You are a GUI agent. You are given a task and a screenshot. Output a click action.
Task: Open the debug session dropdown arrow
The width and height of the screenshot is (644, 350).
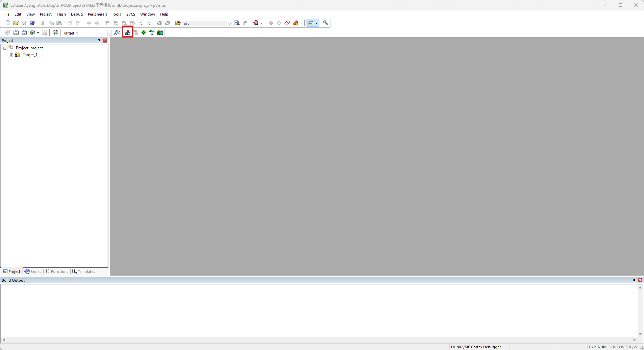tap(262, 23)
